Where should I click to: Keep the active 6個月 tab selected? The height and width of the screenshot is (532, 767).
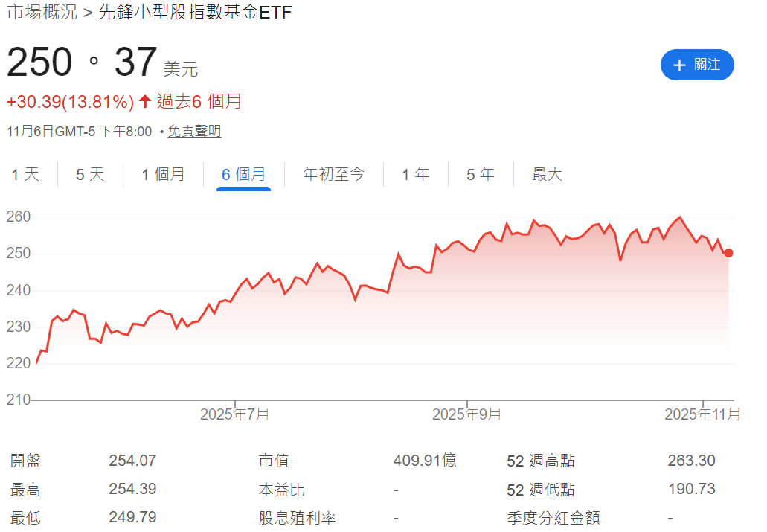242,174
